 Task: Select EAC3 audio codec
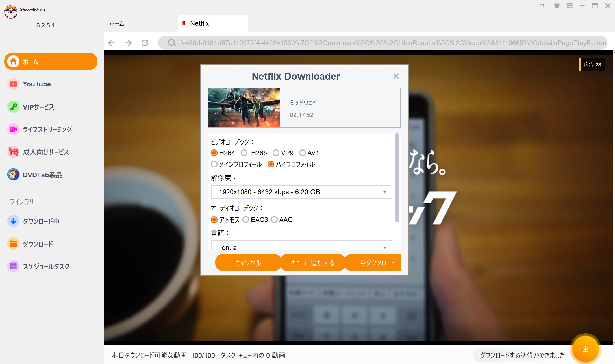pos(246,219)
